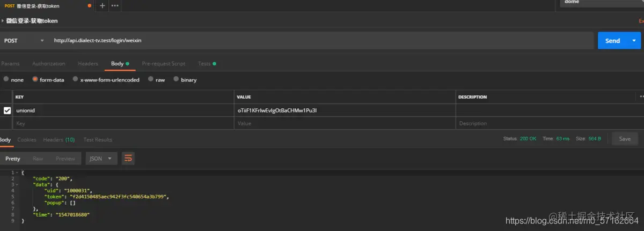This screenshot has height=231, width=644.
Task: Open the request Body tab
Action: 120,63
